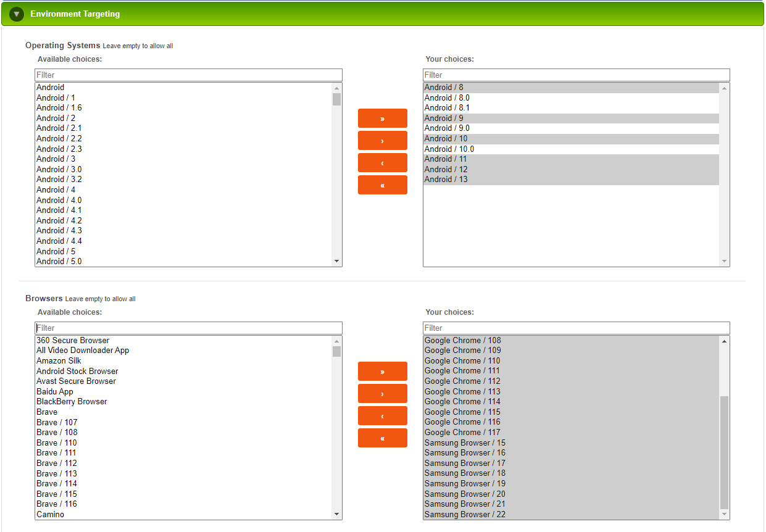The height and width of the screenshot is (532, 766).
Task: Select 'Amazon Silk' browser option
Action: coord(183,361)
